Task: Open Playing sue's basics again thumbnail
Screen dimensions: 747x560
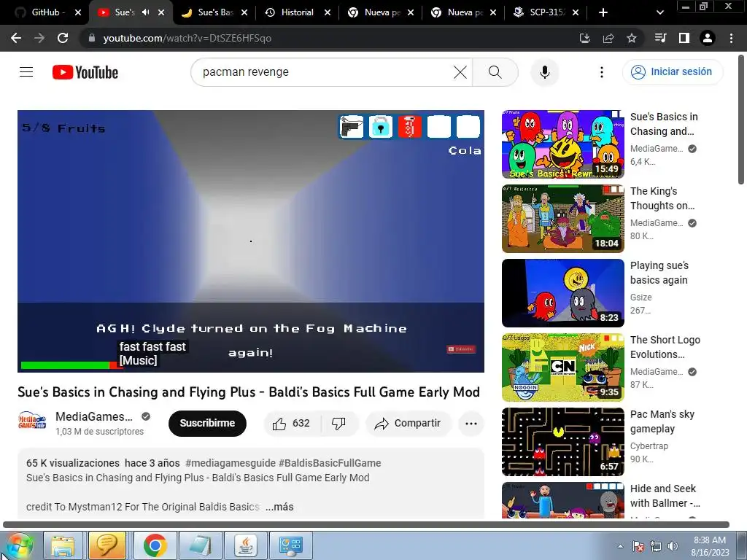Action: pyautogui.click(x=562, y=293)
